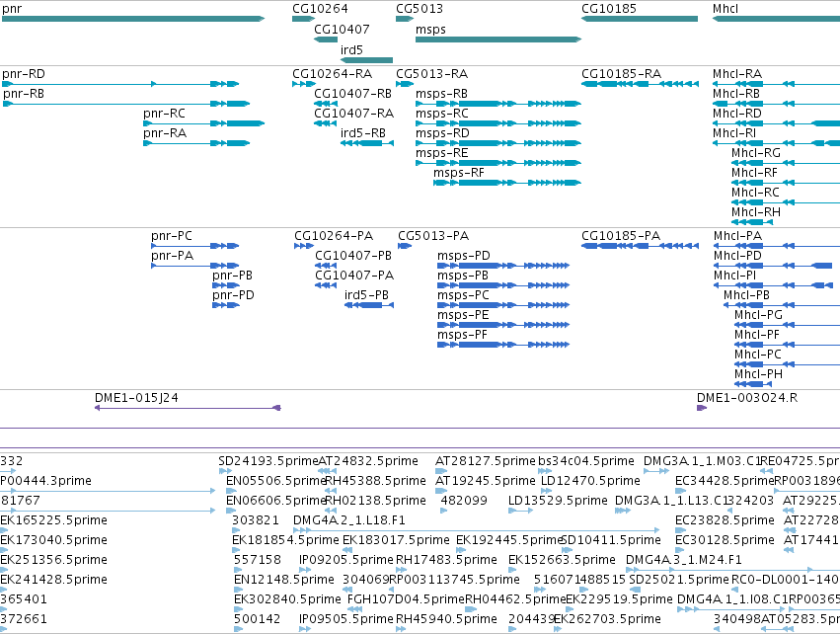The width and height of the screenshot is (840, 634).
Task: Click the msps-PD protein label
Action: [x=464, y=256]
